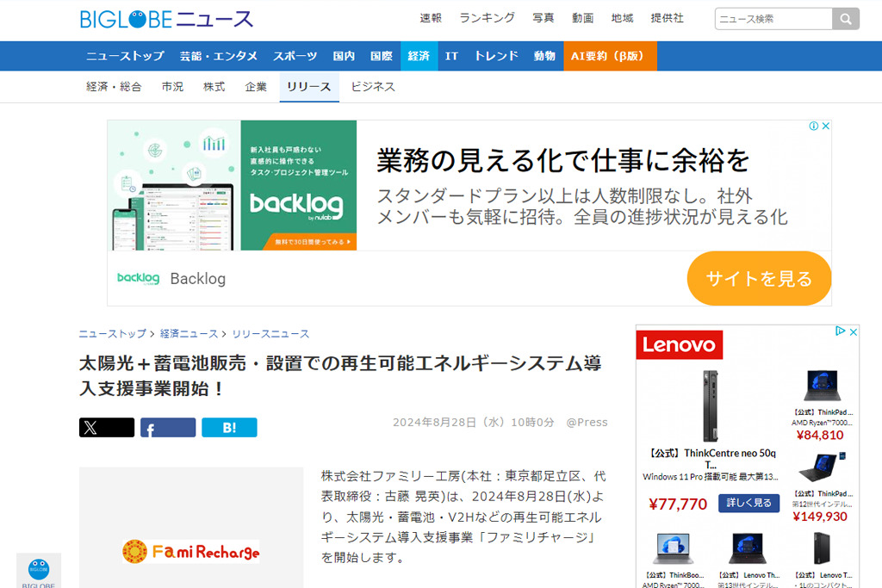Viewport: 882px width, 588px height.
Task: Open the Lenovo AdChoices icon
Action: [x=841, y=331]
